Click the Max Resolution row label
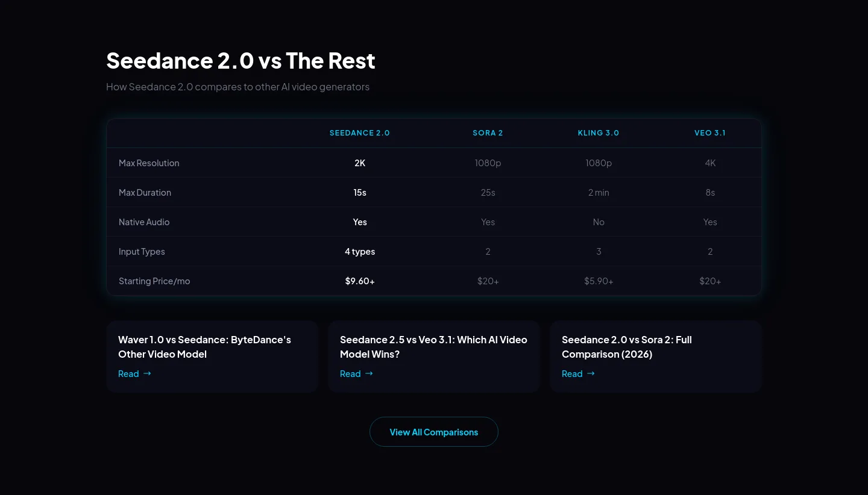Screen dimensions: 868x495 [149, 163]
